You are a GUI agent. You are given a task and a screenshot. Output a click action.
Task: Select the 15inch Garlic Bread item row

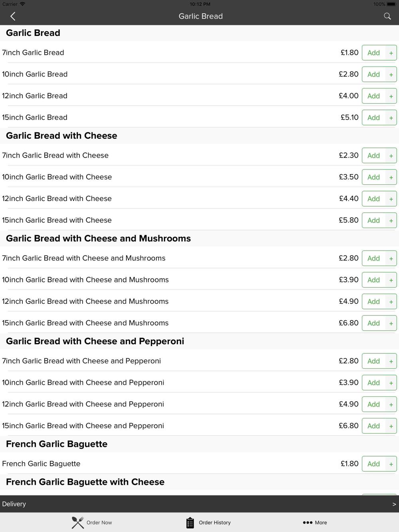click(199, 117)
